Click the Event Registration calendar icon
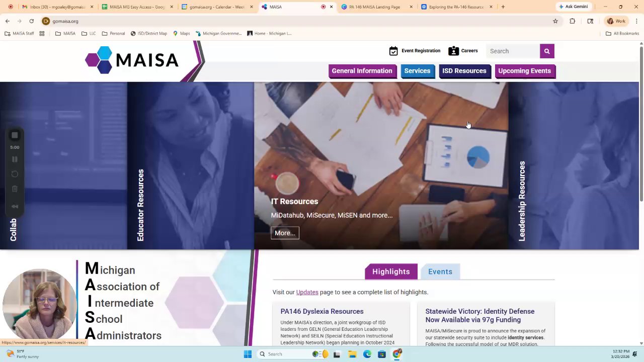Viewport: 644px width, 362px height. click(393, 51)
